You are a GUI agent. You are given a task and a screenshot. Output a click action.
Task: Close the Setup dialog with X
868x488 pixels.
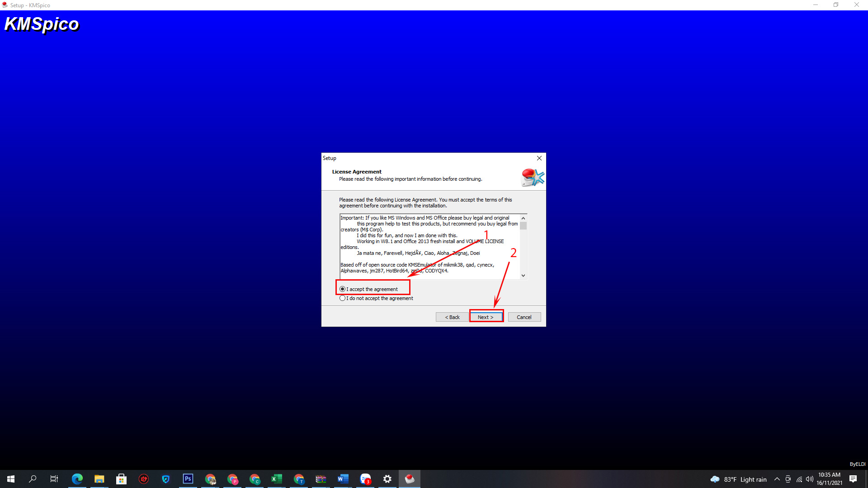[539, 158]
